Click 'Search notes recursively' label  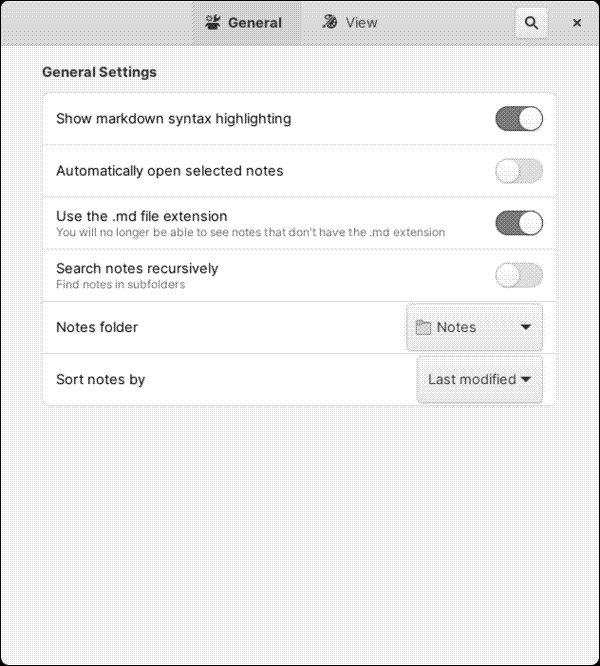pos(137,268)
